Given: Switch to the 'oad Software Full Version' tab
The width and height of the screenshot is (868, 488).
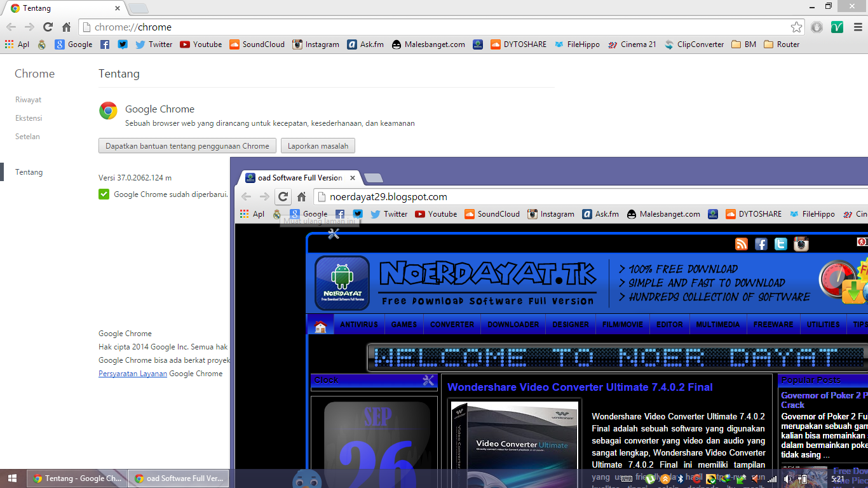Looking at the screenshot, I should [x=297, y=178].
